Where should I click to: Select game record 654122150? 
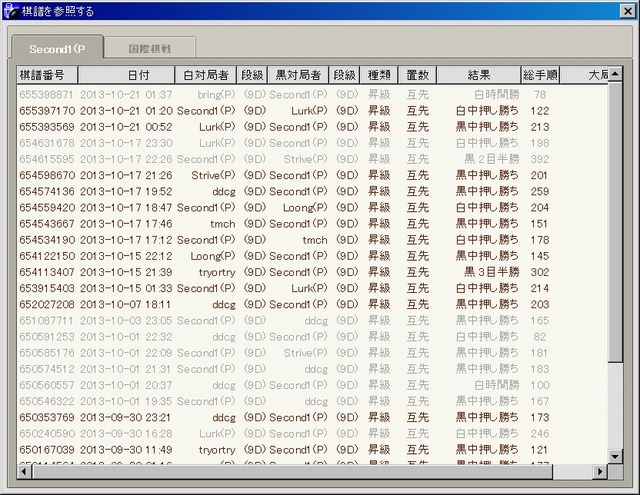click(312, 256)
